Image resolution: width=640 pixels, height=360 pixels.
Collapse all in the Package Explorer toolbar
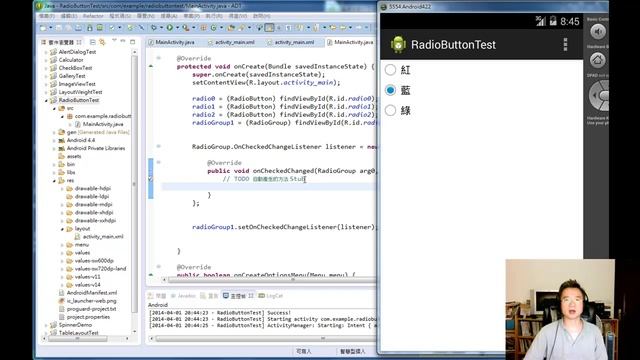93,42
